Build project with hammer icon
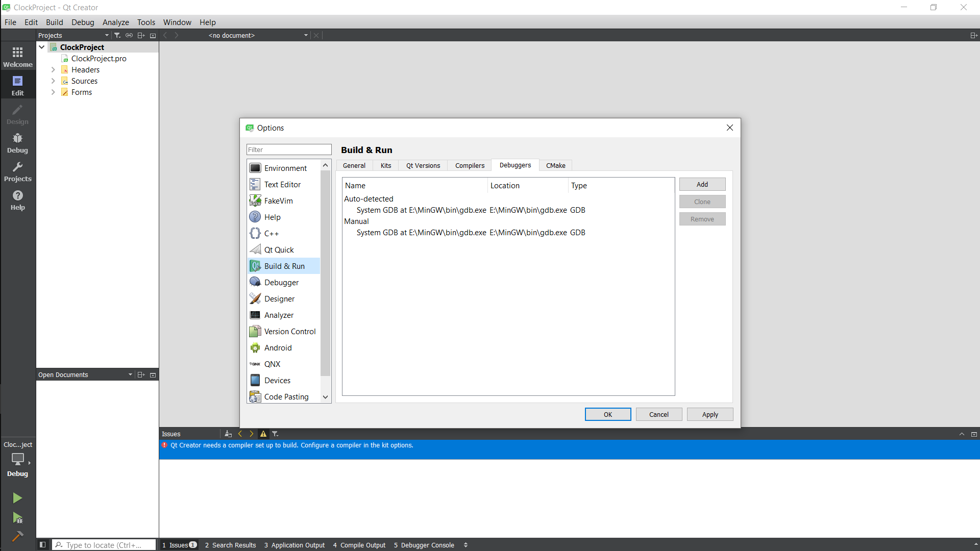 pyautogui.click(x=17, y=536)
